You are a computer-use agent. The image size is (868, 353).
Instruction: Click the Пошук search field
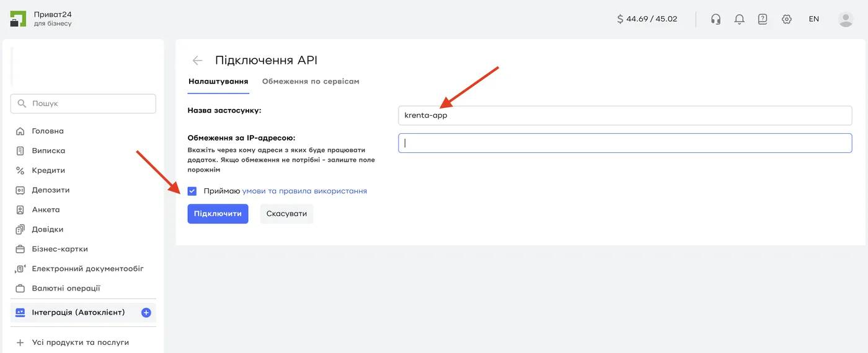pyautogui.click(x=83, y=103)
